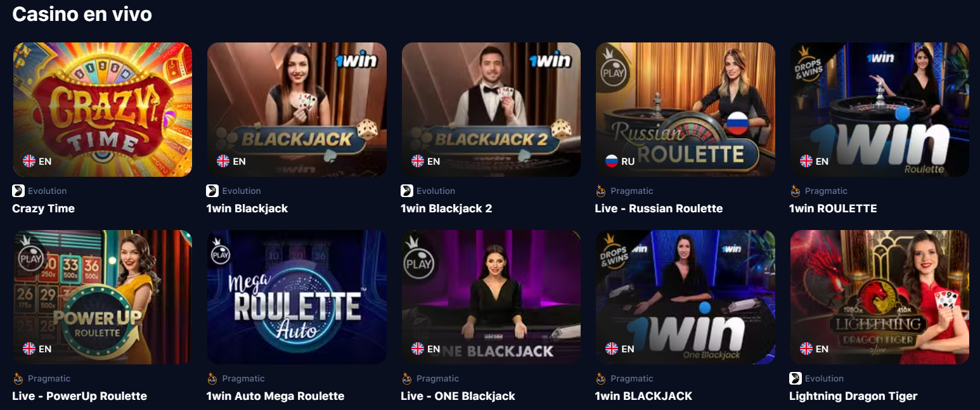Screen dimensions: 980x410
Task: Open the Crazy Time game thumbnail
Action: click(103, 110)
